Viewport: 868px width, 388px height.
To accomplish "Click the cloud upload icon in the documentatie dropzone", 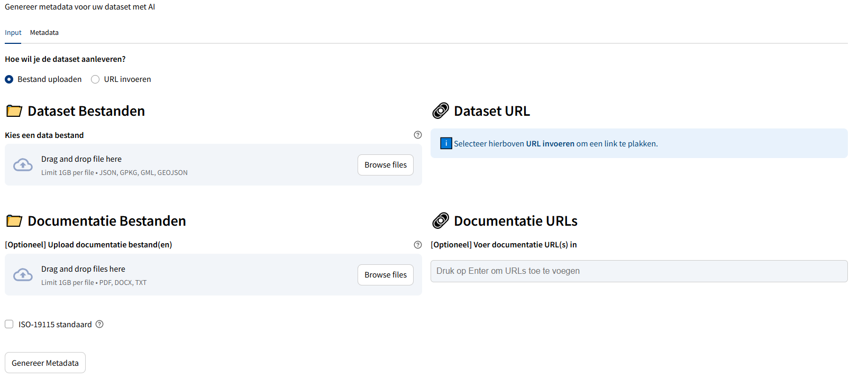I will click(23, 275).
